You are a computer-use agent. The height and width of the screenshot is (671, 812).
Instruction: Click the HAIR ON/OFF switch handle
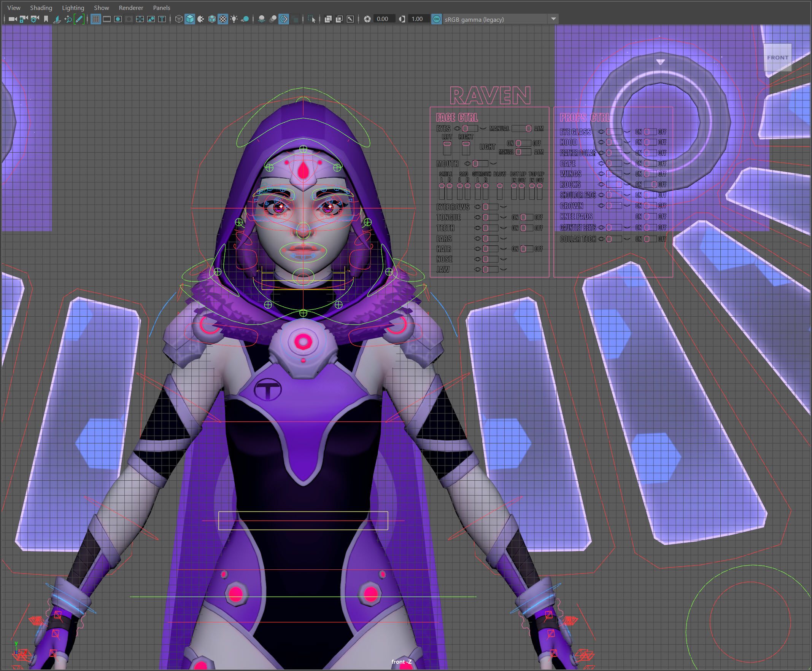(523, 249)
